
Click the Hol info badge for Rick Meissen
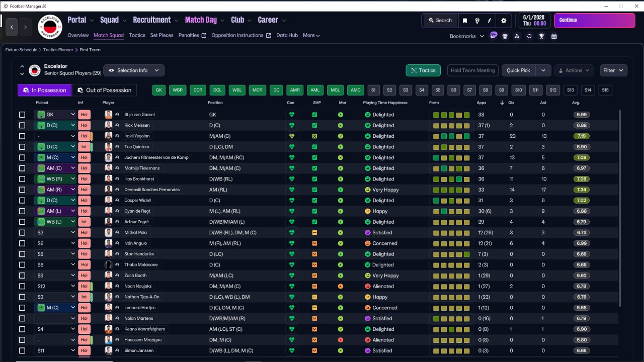tap(84, 125)
